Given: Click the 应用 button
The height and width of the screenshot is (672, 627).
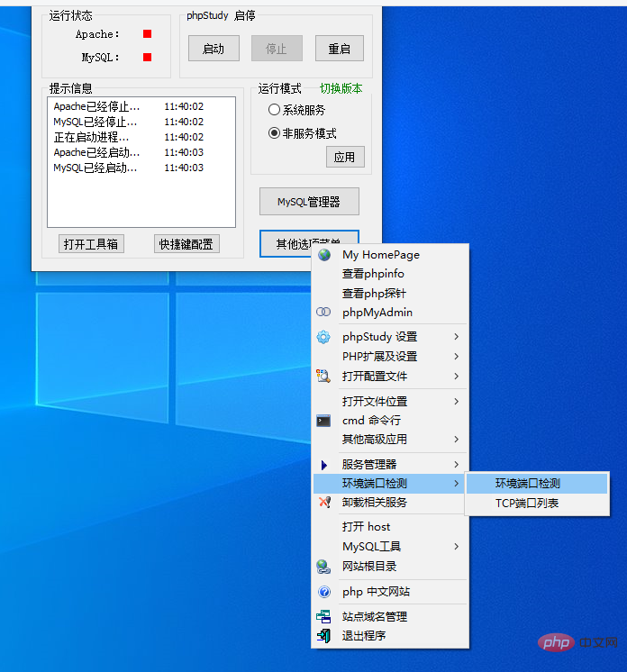Looking at the screenshot, I should (x=345, y=157).
